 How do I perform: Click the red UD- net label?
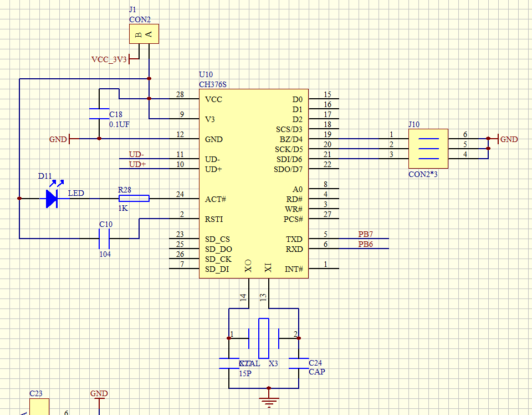point(136,155)
